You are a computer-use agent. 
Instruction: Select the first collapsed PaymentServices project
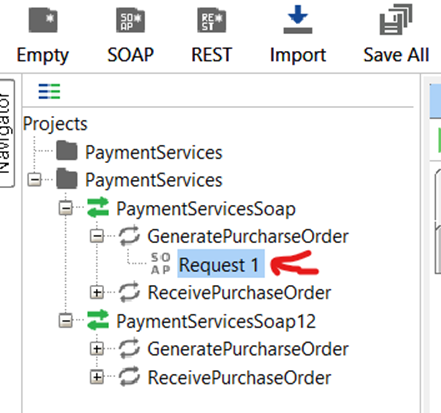[x=153, y=153]
